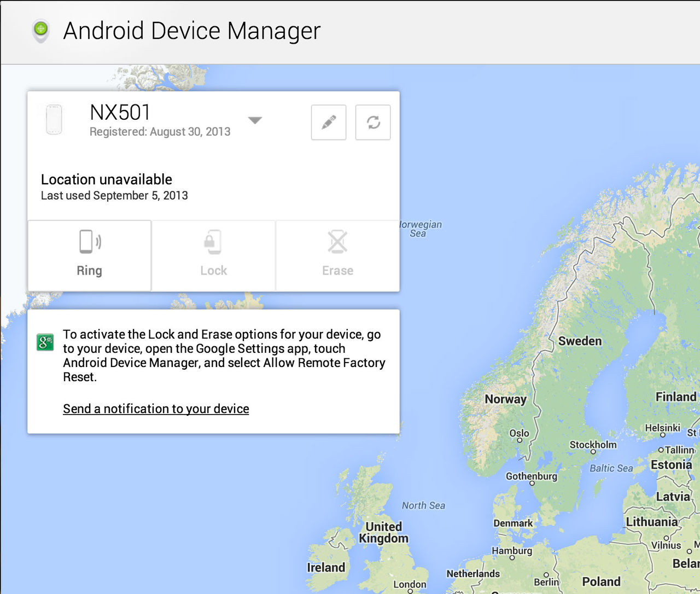
Task: Click the Denmark label on the map
Action: [513, 523]
